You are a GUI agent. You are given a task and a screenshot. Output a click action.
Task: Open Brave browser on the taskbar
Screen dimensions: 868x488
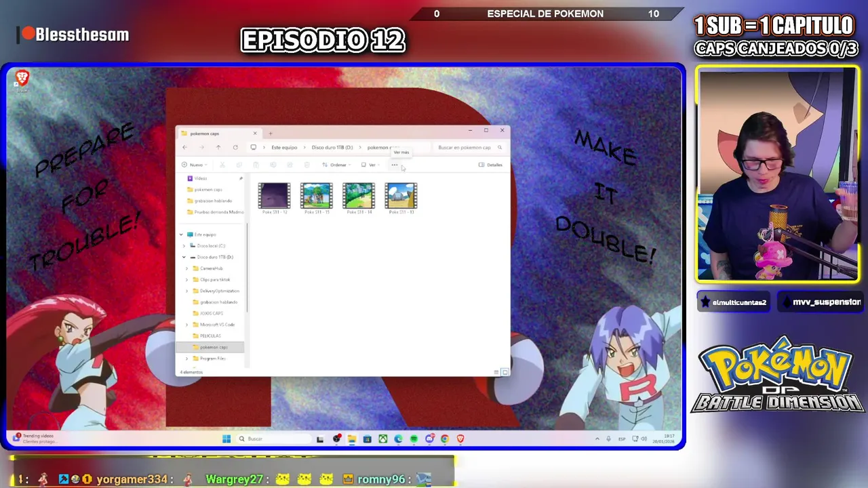[460, 439]
